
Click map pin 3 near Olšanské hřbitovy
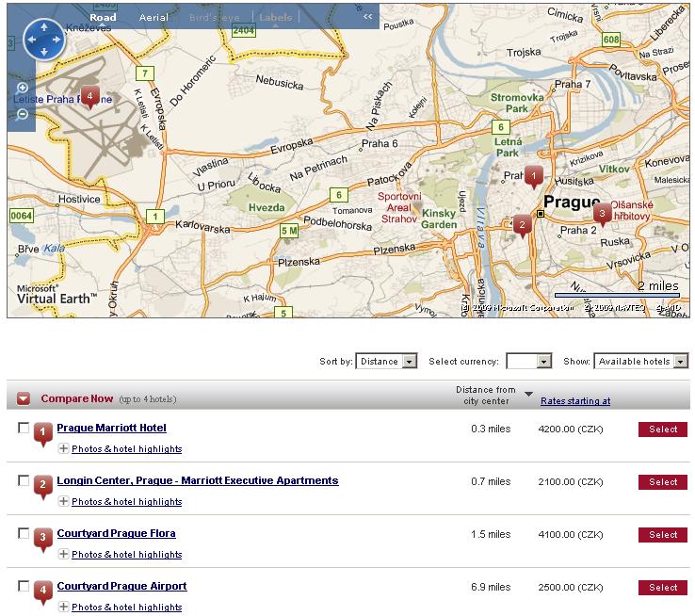602,214
